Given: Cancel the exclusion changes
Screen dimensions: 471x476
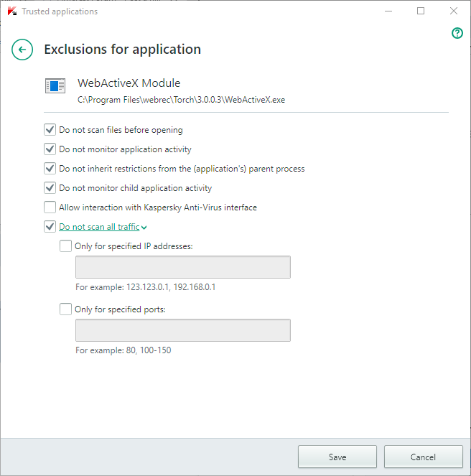Looking at the screenshot, I should pyautogui.click(x=424, y=457).
